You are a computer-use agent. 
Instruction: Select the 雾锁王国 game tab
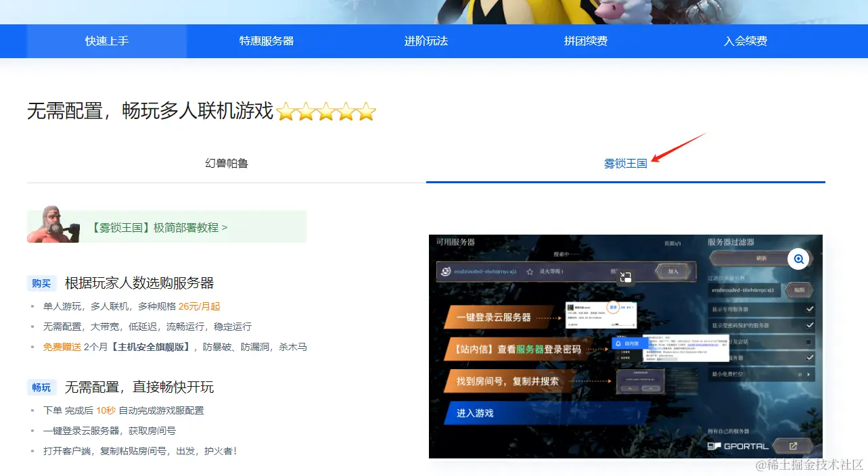click(626, 163)
